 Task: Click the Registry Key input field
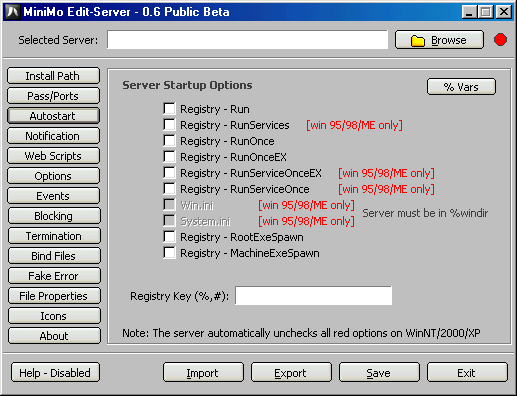pyautogui.click(x=313, y=295)
